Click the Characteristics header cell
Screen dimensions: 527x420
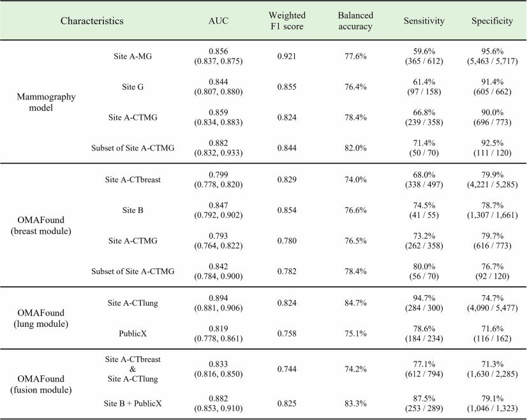click(x=92, y=21)
